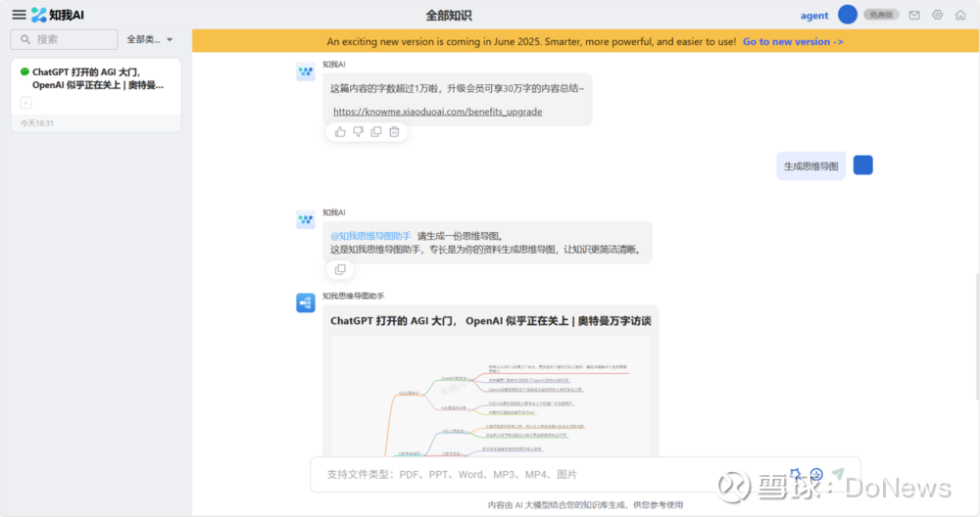
Task: Go to home via house icon
Action: (960, 15)
